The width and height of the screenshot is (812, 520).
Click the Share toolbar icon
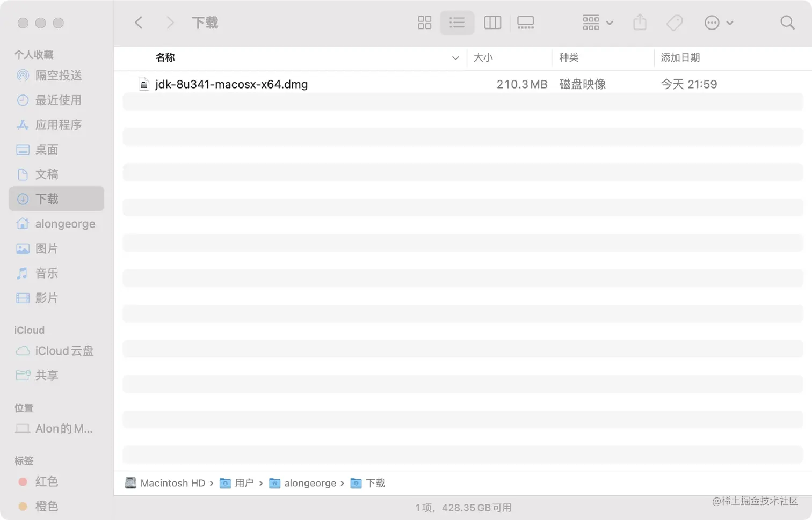tap(640, 23)
